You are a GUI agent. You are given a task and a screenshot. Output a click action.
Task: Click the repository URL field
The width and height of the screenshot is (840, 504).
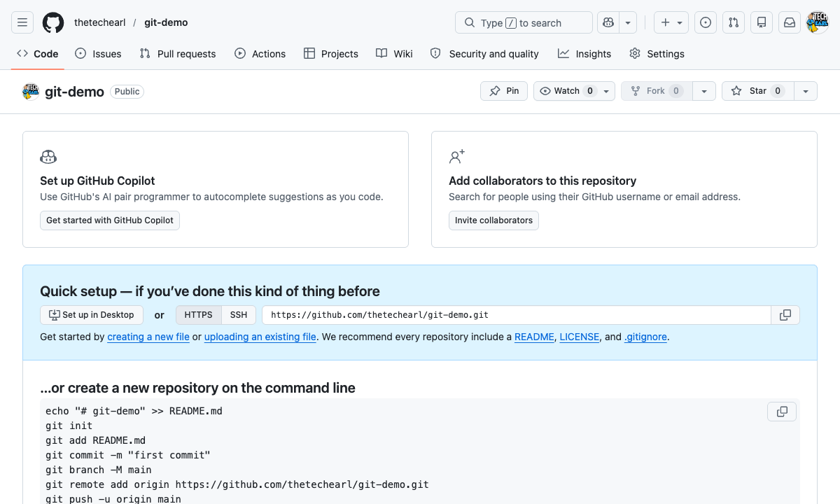coord(517,315)
